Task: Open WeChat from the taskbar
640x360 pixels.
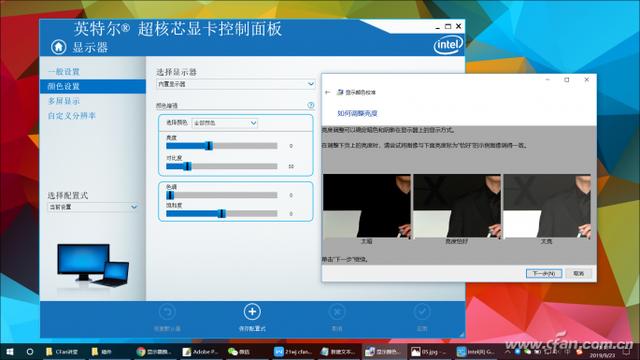Action: click(239, 351)
